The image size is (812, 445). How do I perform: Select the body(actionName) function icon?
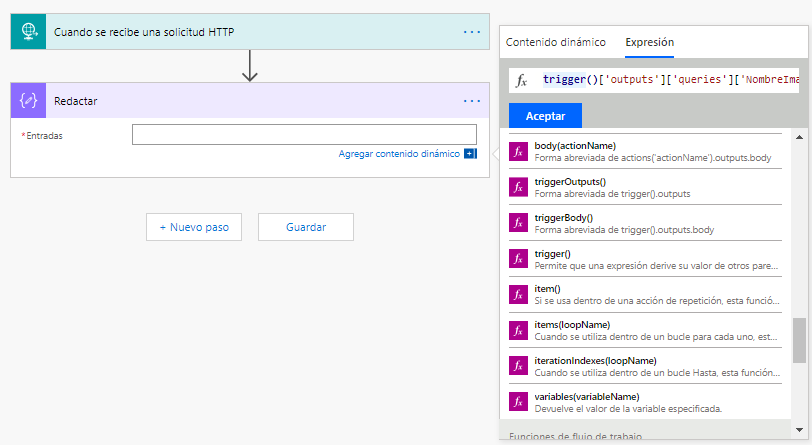click(x=518, y=152)
